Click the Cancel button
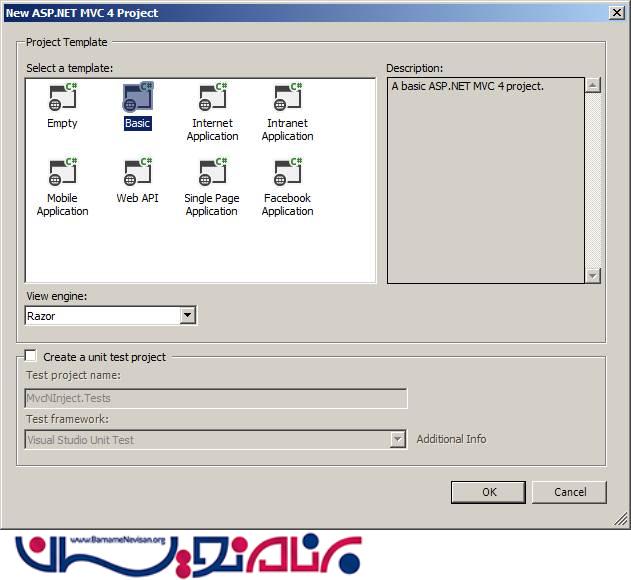This screenshot has height=580, width=631. (x=569, y=492)
